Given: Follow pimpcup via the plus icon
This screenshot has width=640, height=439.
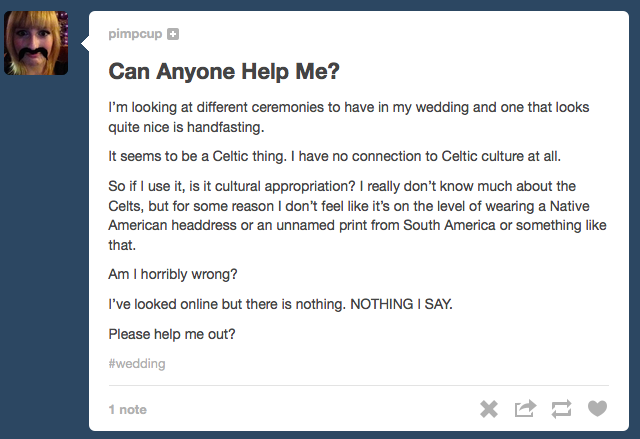Looking at the screenshot, I should [x=173, y=34].
